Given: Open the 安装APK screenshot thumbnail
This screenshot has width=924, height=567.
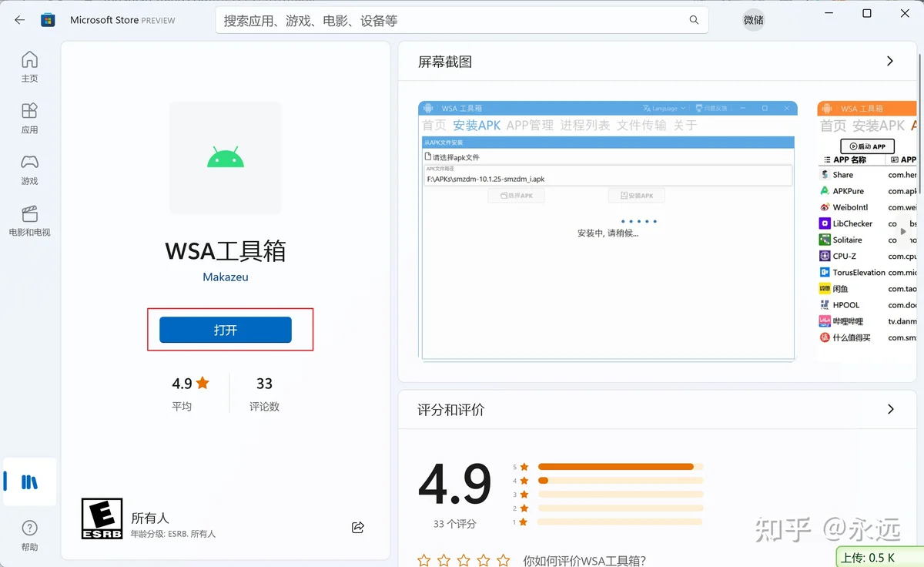Looking at the screenshot, I should pyautogui.click(x=608, y=230).
